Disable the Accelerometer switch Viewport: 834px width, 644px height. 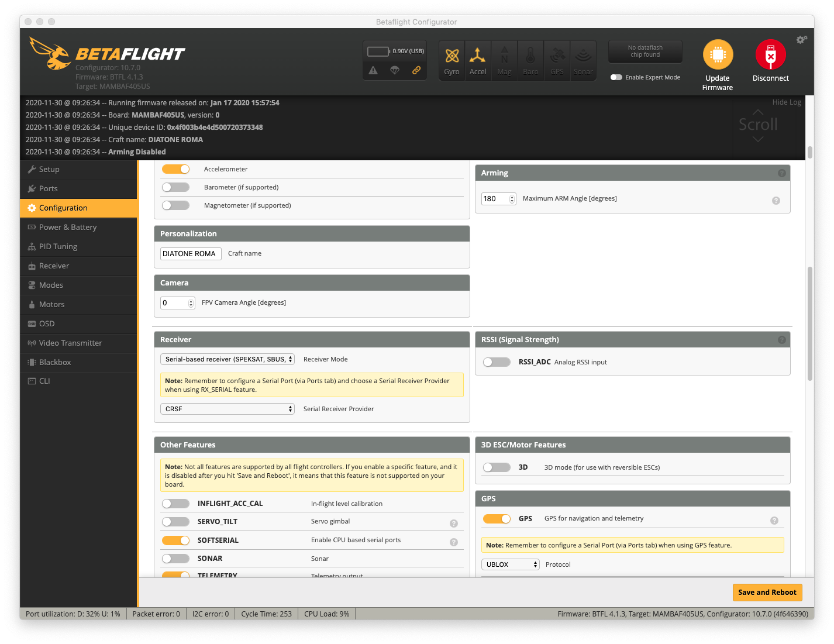175,169
